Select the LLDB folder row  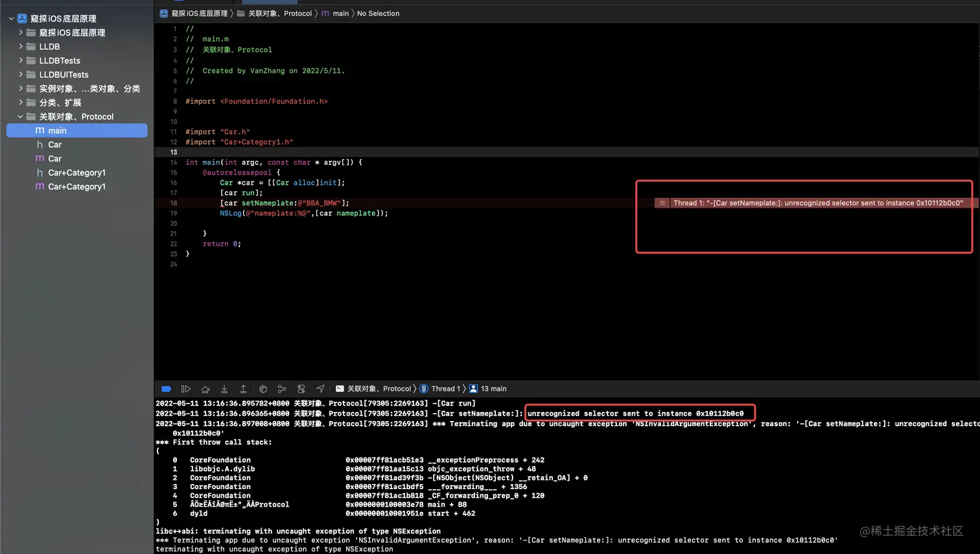77,47
